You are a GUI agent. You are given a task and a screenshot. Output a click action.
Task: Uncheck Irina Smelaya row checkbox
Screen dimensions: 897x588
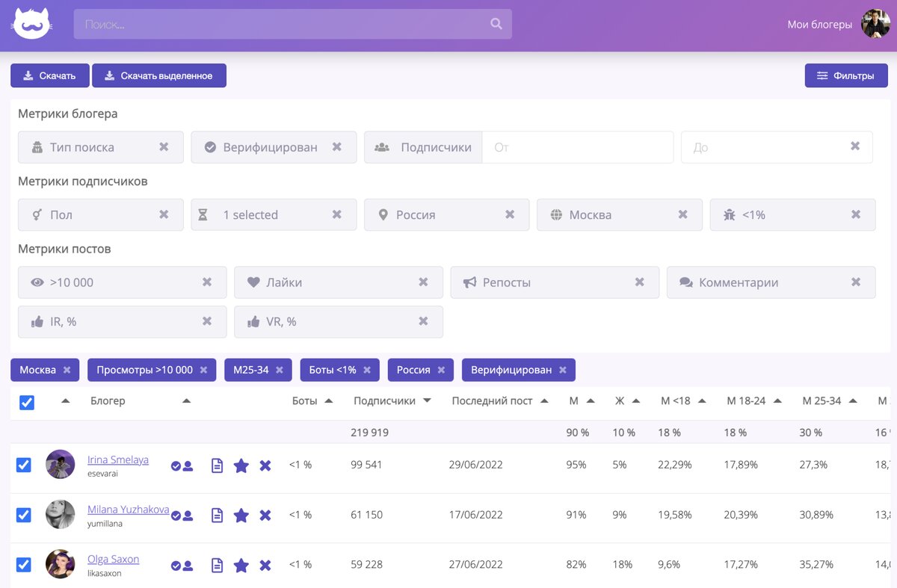pos(24,465)
